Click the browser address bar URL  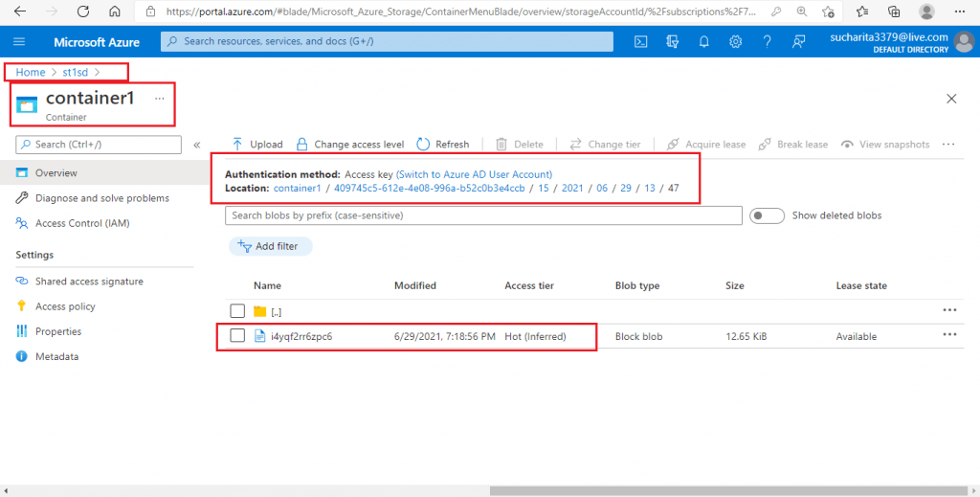coord(460,11)
